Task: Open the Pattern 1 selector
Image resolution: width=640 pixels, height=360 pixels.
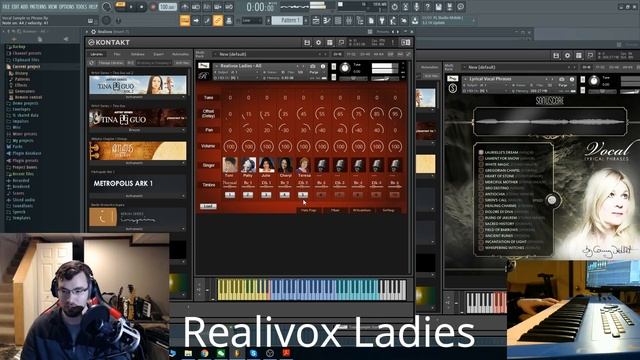Action: pyautogui.click(x=287, y=20)
